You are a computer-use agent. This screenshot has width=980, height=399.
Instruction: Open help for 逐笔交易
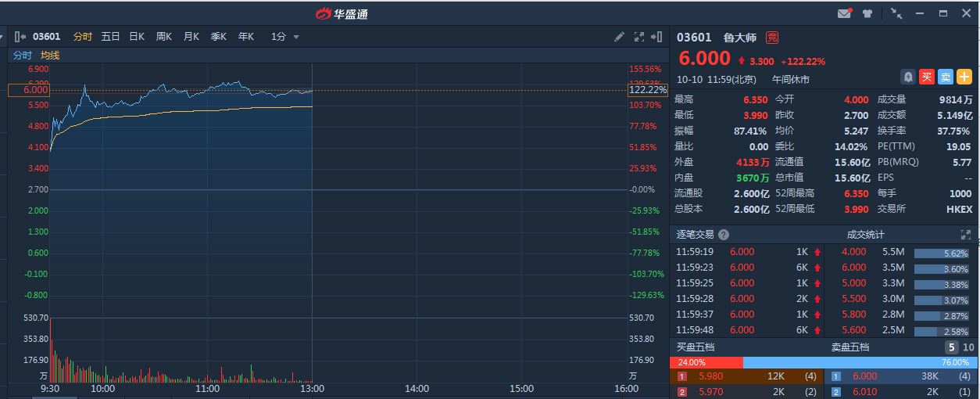tap(724, 235)
